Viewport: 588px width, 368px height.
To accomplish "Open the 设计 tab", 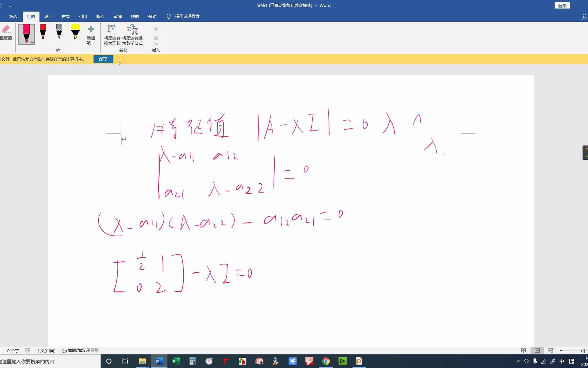I will (48, 16).
